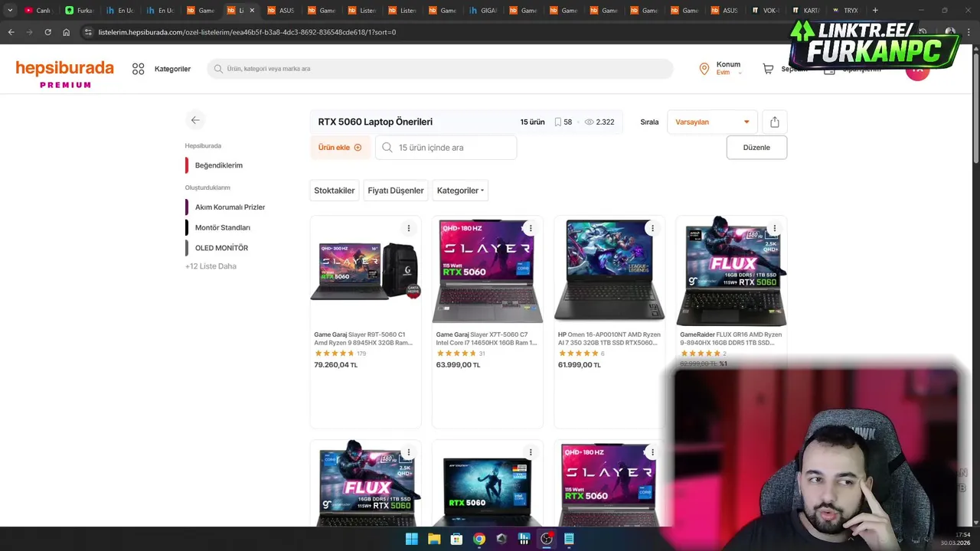
Task: Open the HP Omen 16 laptop image
Action: tap(609, 270)
